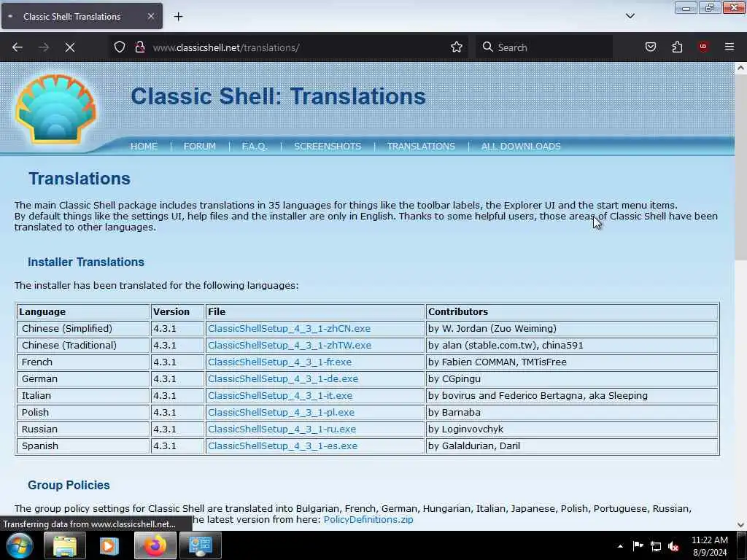Download the French installer fr.exe
The height and width of the screenshot is (560, 747).
click(x=279, y=362)
